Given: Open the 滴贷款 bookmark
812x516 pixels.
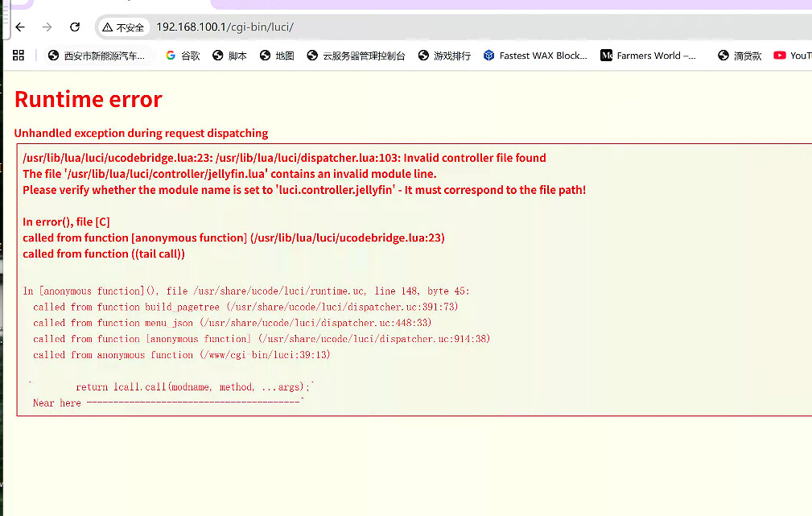Looking at the screenshot, I should click(740, 56).
